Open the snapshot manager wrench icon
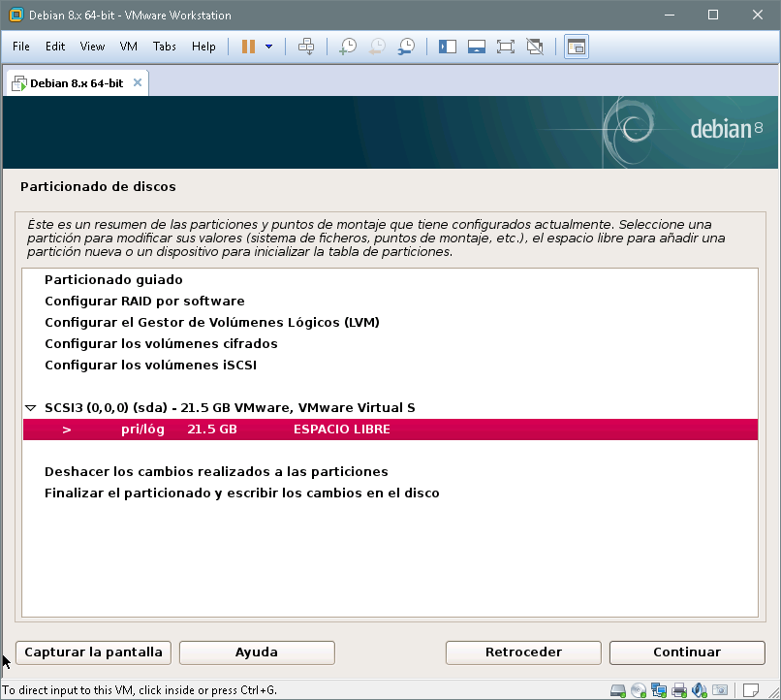 (407, 47)
